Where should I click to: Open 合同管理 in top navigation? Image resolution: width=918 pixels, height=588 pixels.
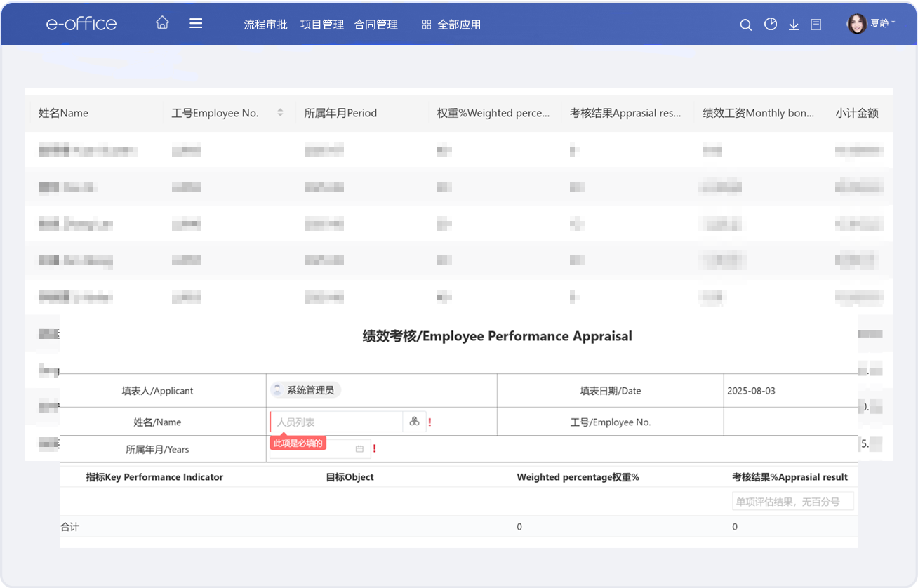(x=375, y=25)
